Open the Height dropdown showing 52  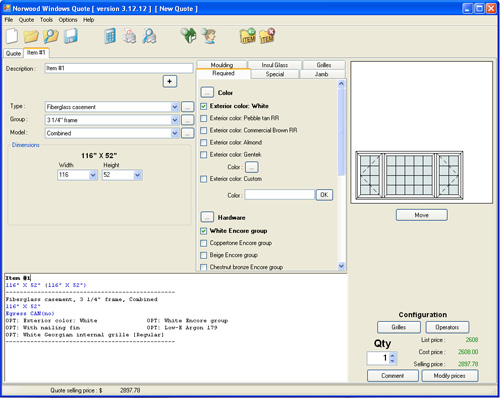coord(137,175)
